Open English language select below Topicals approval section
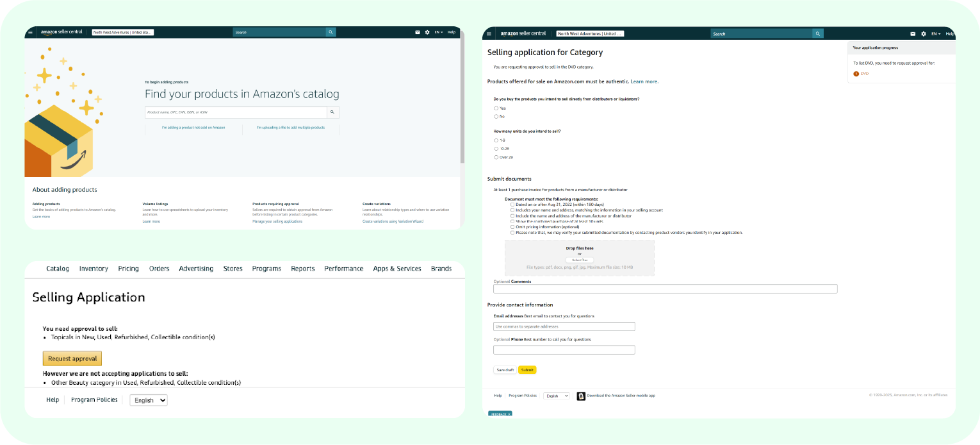The width and height of the screenshot is (980, 445). pyautogui.click(x=149, y=400)
